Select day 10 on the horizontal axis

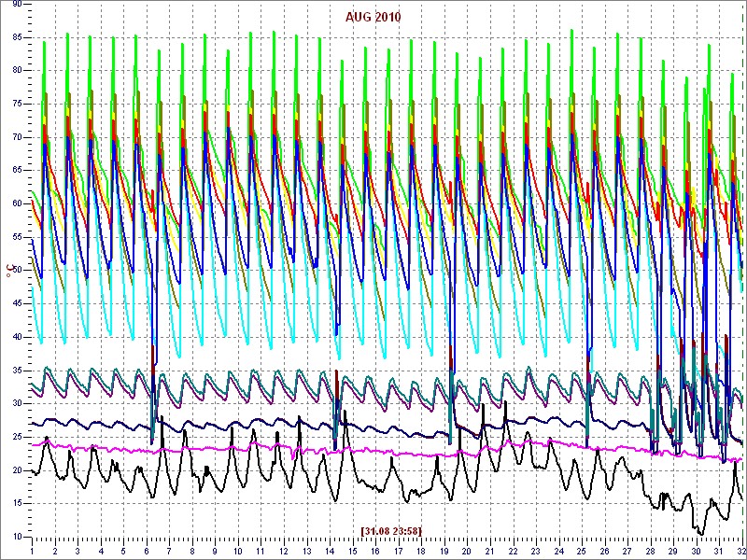point(238,552)
